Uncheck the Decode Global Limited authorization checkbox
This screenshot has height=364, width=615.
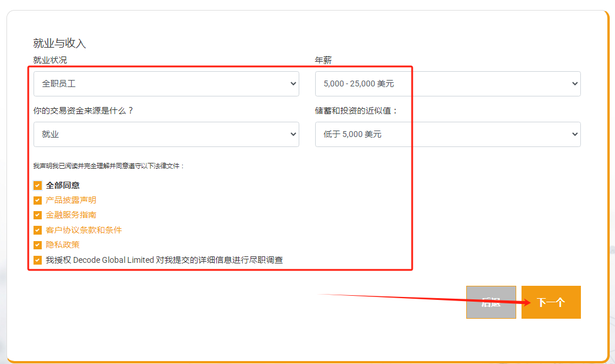38,260
